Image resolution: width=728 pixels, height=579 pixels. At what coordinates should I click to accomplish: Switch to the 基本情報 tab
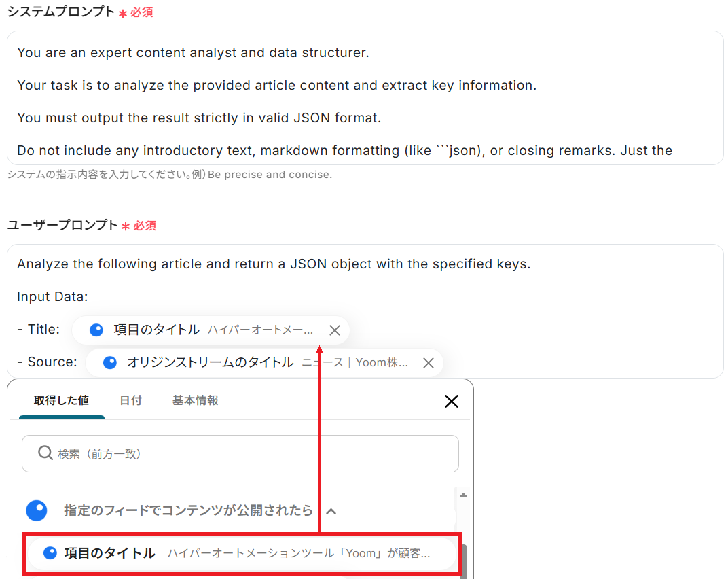(196, 400)
